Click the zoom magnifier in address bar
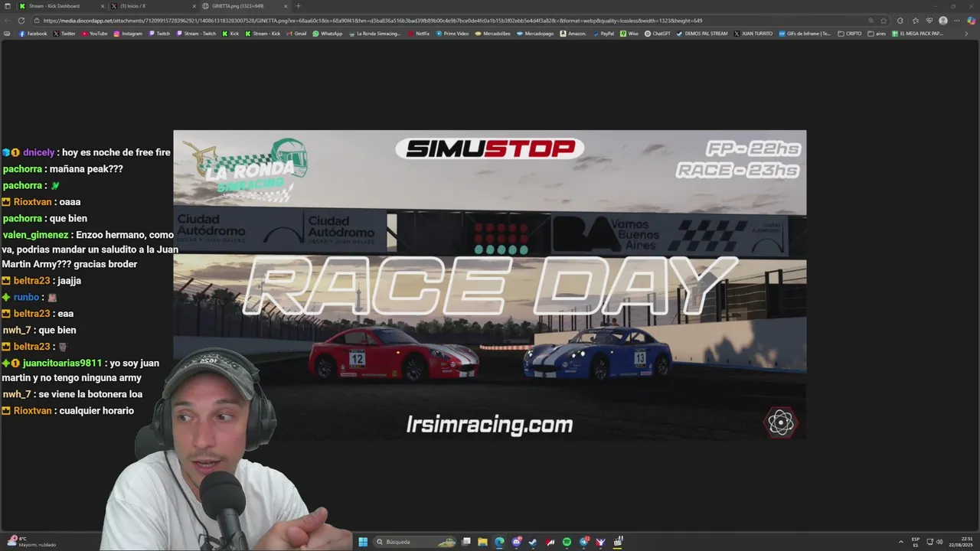Image resolution: width=980 pixels, height=551 pixels. tap(871, 21)
